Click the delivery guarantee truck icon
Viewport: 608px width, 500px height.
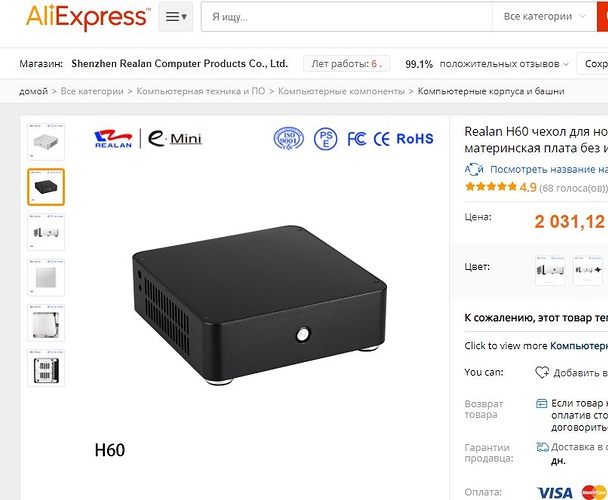pyautogui.click(x=542, y=447)
